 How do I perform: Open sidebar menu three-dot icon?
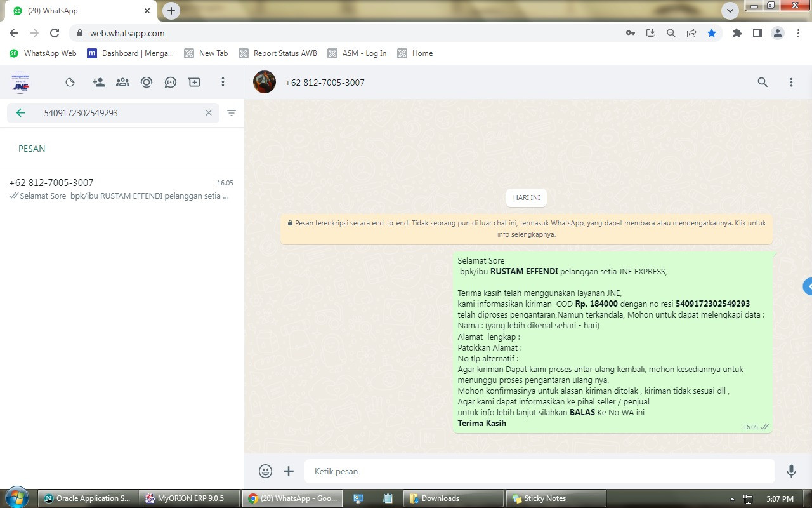point(223,83)
